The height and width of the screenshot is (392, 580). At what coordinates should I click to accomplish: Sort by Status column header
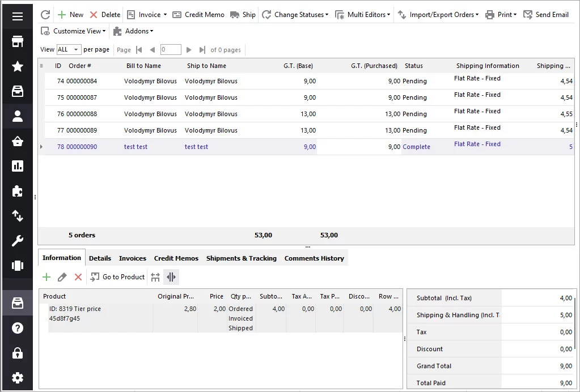(x=413, y=66)
